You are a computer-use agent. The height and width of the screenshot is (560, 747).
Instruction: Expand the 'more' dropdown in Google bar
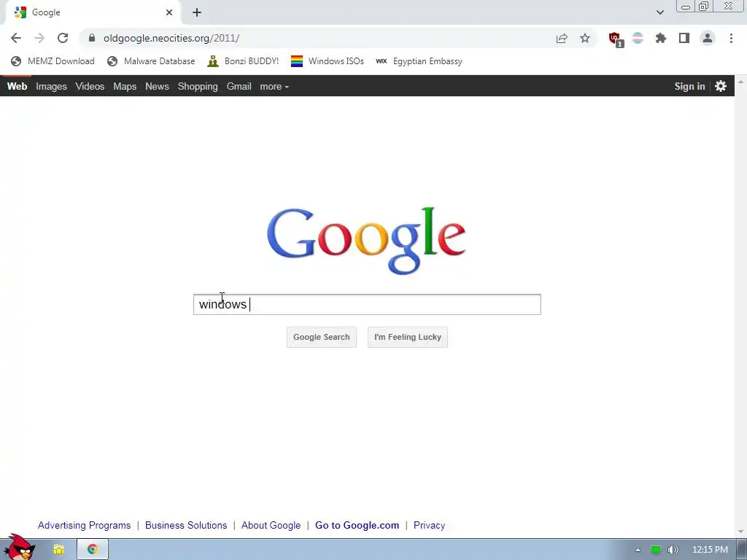point(274,87)
